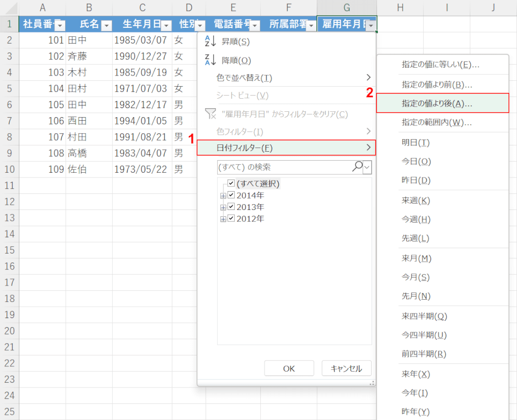Open the 社員番号 column filter dropdown
Screen dimensions: 517x420
click(x=60, y=25)
